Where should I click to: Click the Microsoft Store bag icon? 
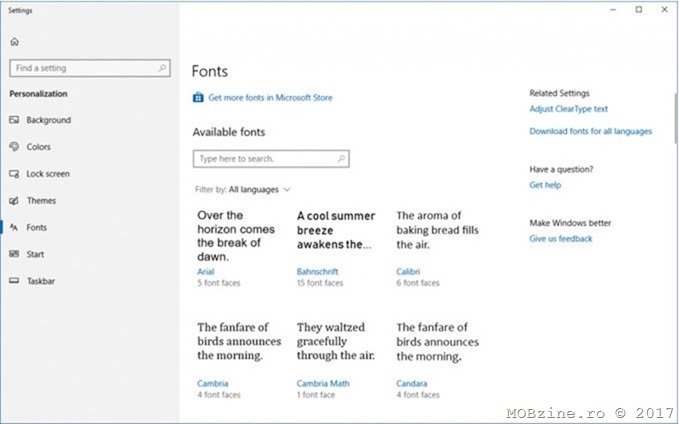tap(198, 97)
